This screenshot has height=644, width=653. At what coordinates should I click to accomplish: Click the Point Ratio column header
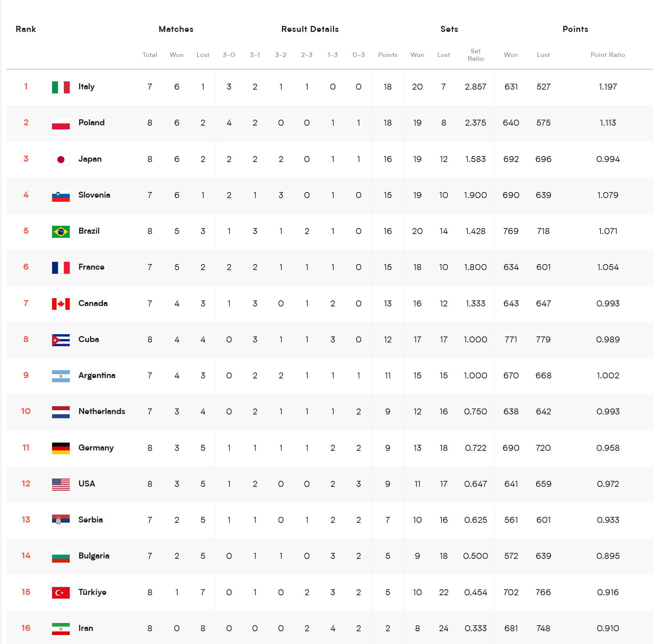tap(608, 55)
